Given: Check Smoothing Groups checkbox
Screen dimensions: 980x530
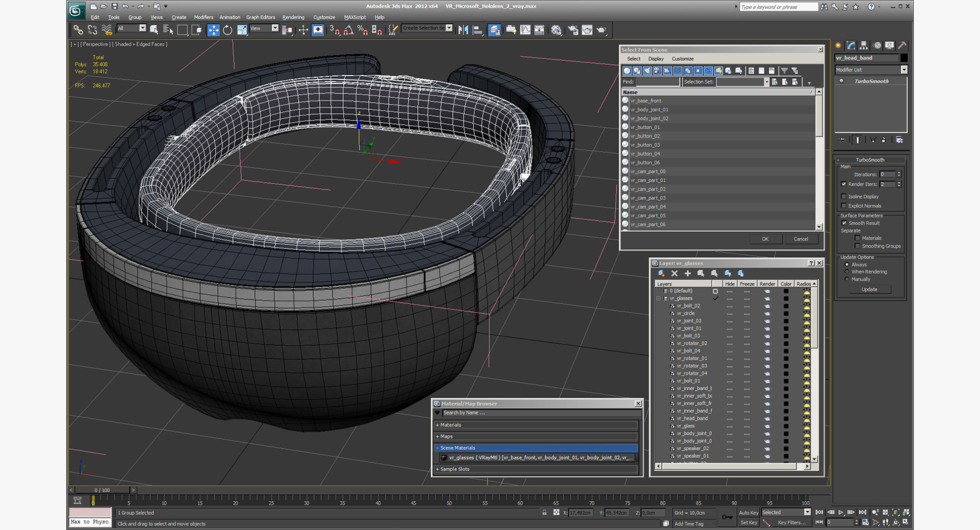Looking at the screenshot, I should tap(857, 246).
